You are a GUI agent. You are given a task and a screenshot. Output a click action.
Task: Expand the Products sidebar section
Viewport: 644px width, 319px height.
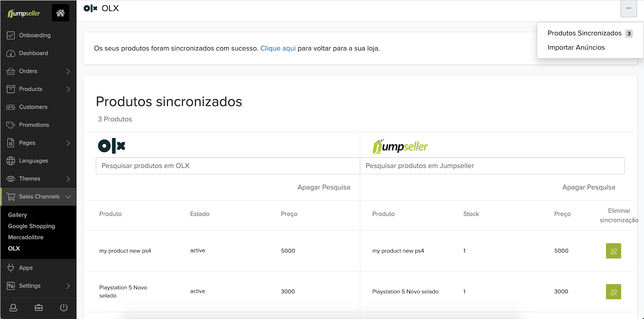tap(68, 89)
